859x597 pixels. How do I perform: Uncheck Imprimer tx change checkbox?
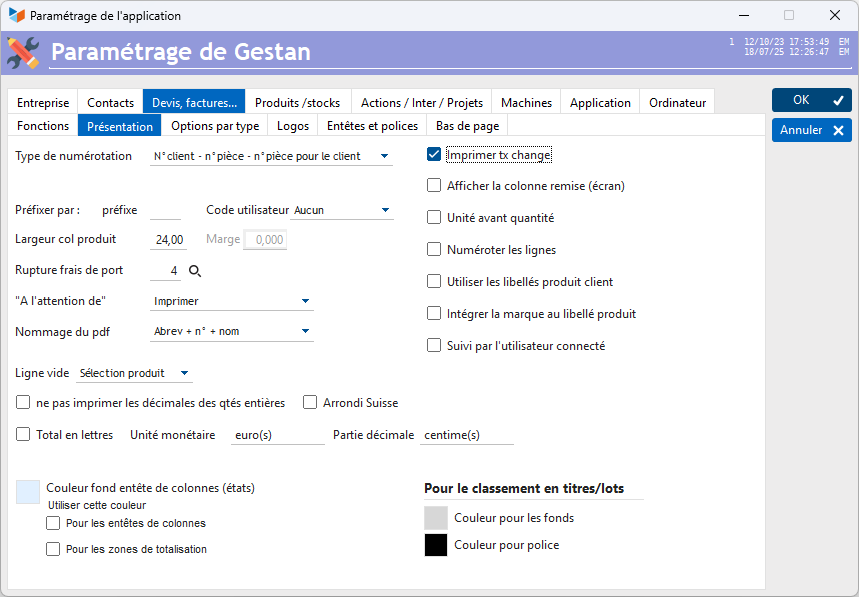tap(434, 155)
